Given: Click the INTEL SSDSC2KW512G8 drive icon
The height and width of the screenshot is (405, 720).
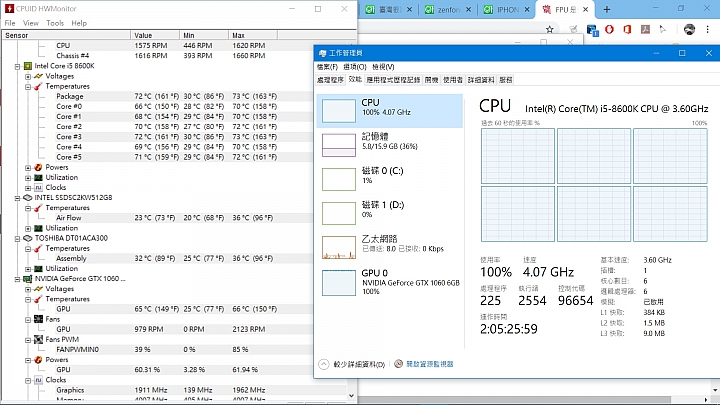Looking at the screenshot, I should [x=28, y=198].
